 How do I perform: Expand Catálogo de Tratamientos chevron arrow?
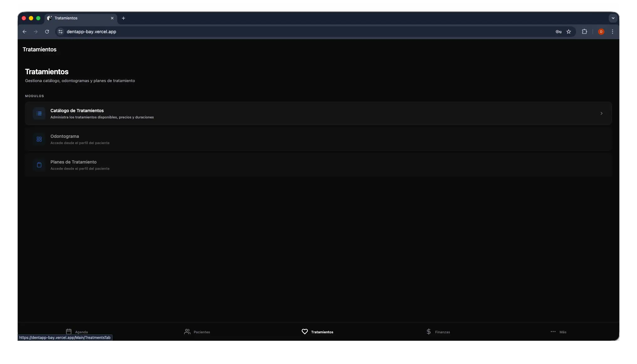tap(601, 113)
